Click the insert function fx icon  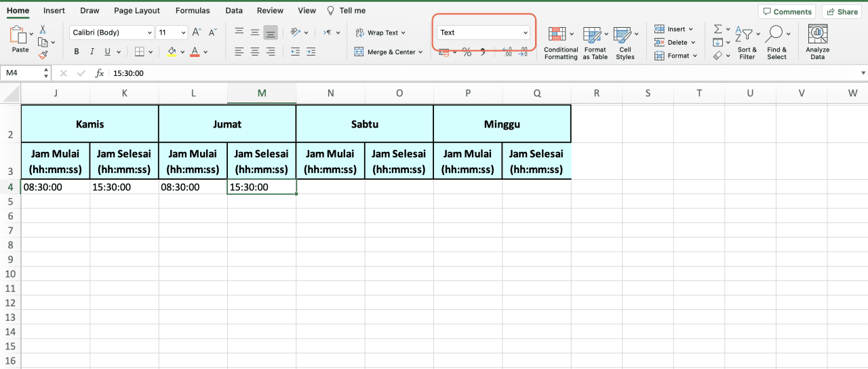[x=100, y=73]
